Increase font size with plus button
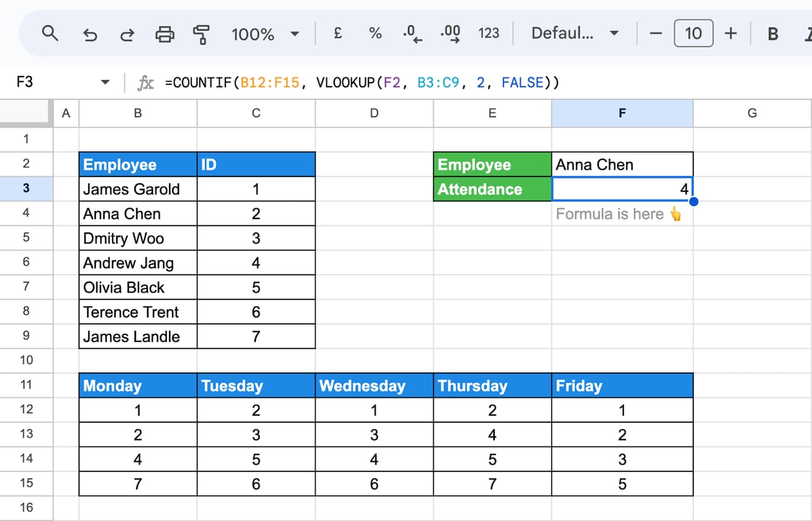Viewport: 812px width, 521px height. (731, 34)
